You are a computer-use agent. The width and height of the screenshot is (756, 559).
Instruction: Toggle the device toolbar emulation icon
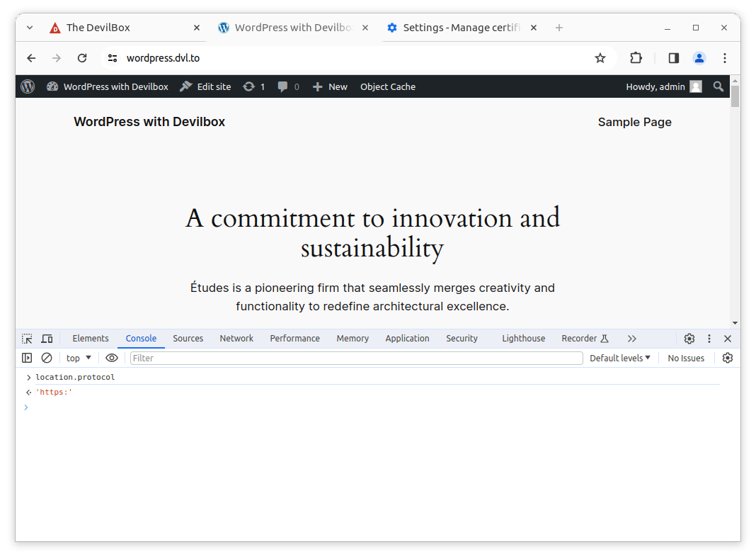click(x=47, y=339)
